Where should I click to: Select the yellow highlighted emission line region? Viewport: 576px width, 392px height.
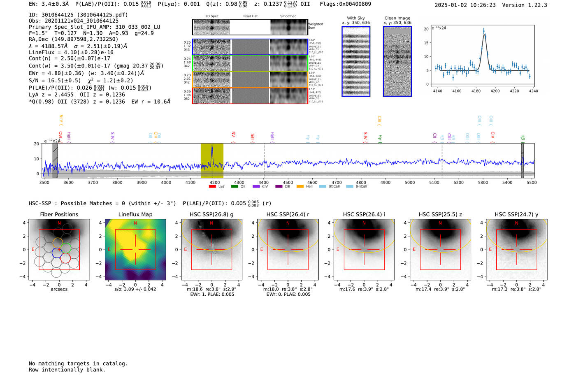tap(212, 160)
